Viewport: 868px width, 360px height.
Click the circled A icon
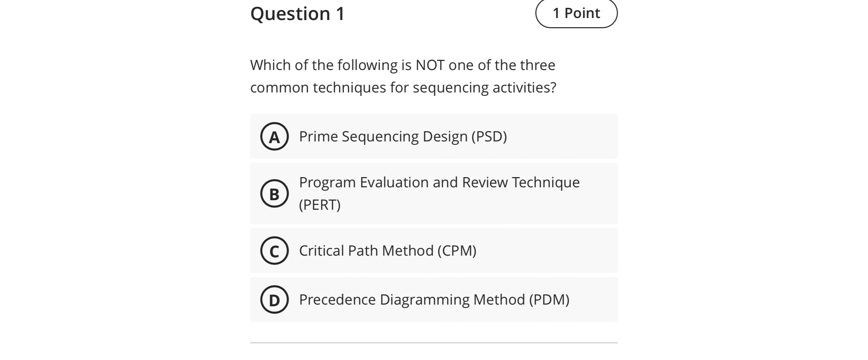pyautogui.click(x=274, y=137)
